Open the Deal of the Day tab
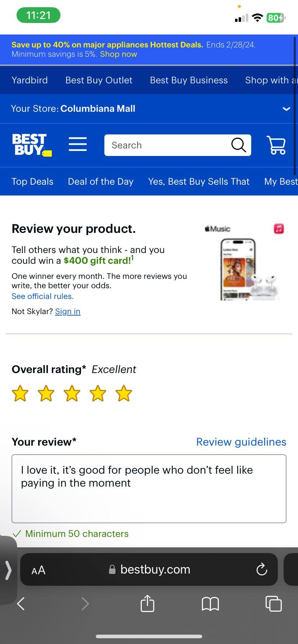The width and height of the screenshot is (298, 644). pyautogui.click(x=101, y=181)
